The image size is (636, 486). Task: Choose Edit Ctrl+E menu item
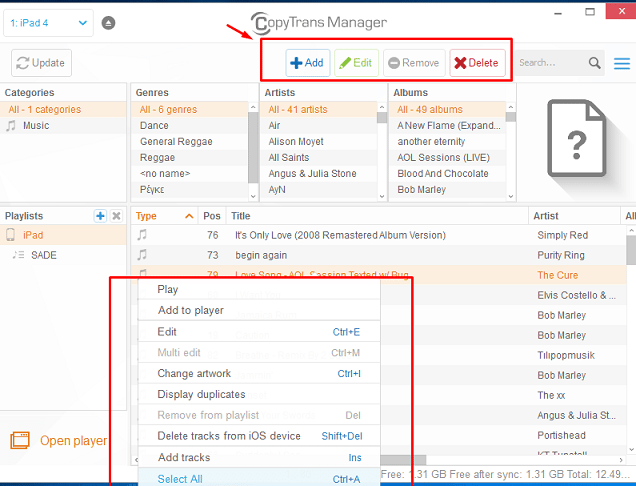pyautogui.click(x=259, y=332)
